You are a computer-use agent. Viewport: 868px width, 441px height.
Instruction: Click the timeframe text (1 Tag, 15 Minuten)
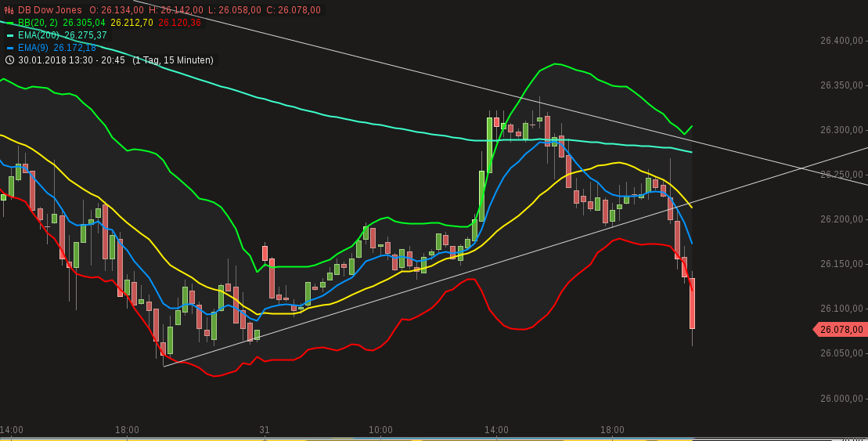click(x=173, y=60)
